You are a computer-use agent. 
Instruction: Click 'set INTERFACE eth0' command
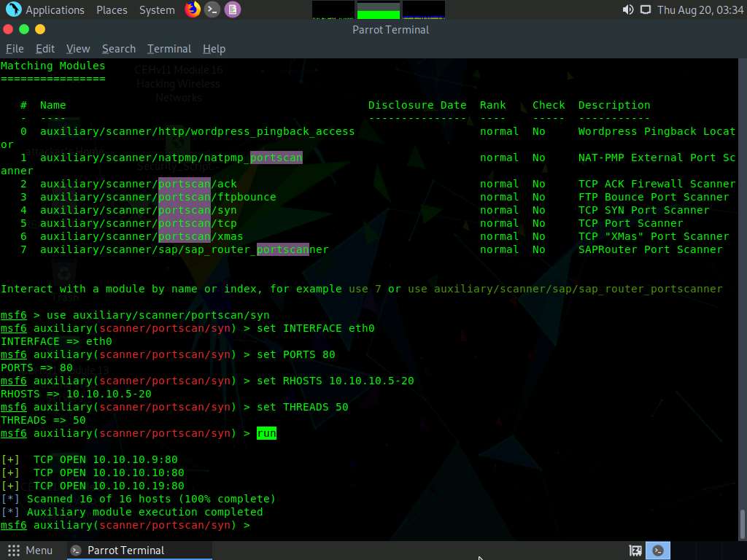(x=316, y=329)
